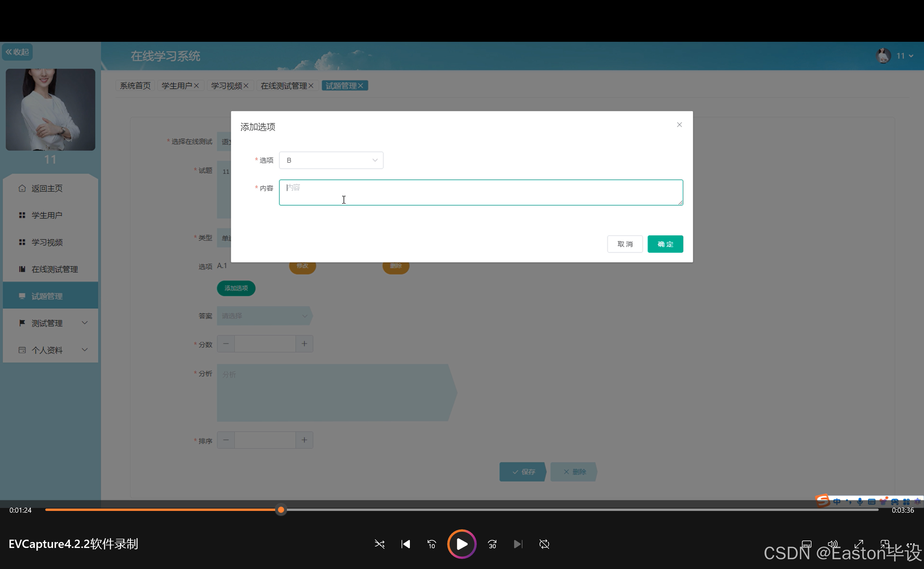Click the orange video progress handle

(281, 510)
